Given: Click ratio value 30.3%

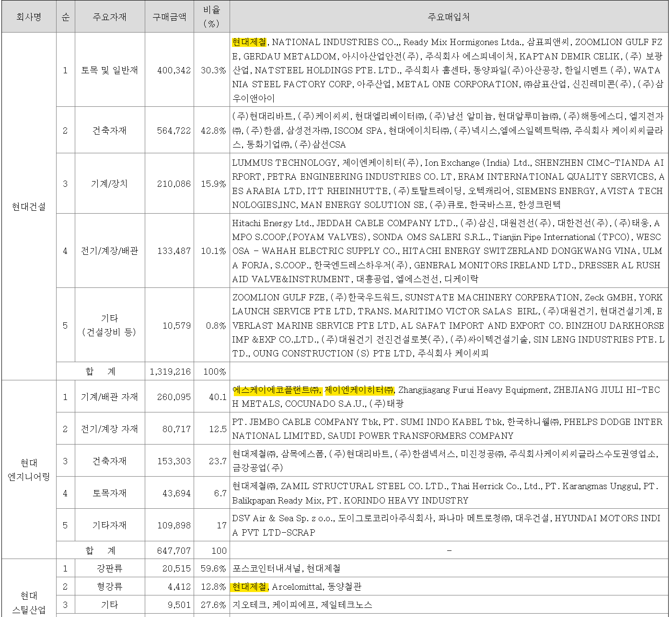Looking at the screenshot, I should [213, 70].
